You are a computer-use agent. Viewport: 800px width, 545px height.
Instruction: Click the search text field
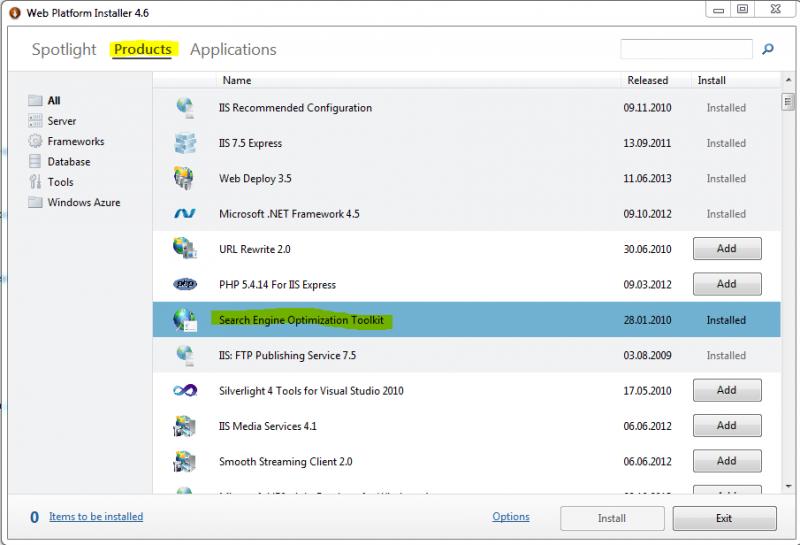686,49
